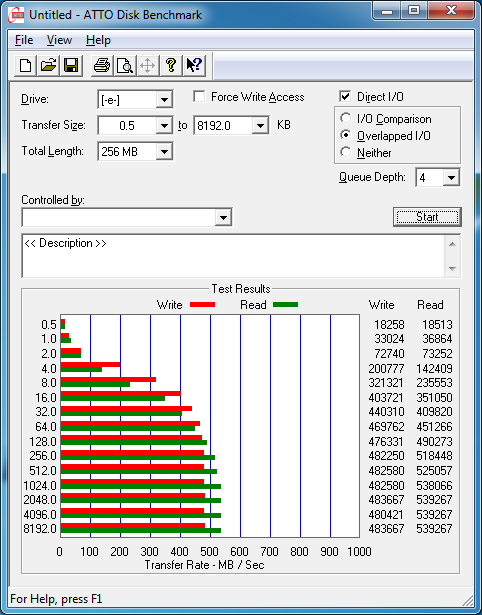Start the benchmark with Start button
Viewport: 482px width, 615px height.
427,217
